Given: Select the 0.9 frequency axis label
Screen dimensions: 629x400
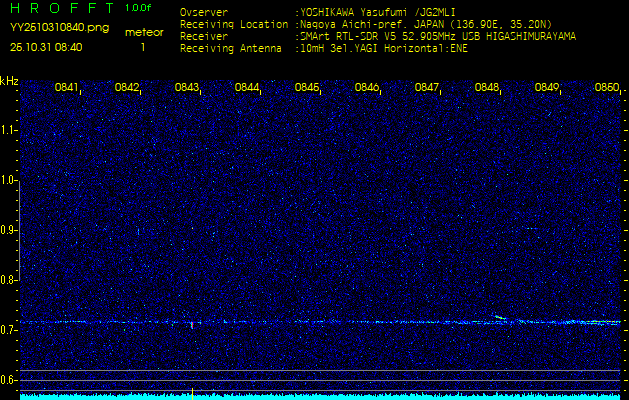Looking at the screenshot, I should (x=9, y=230).
